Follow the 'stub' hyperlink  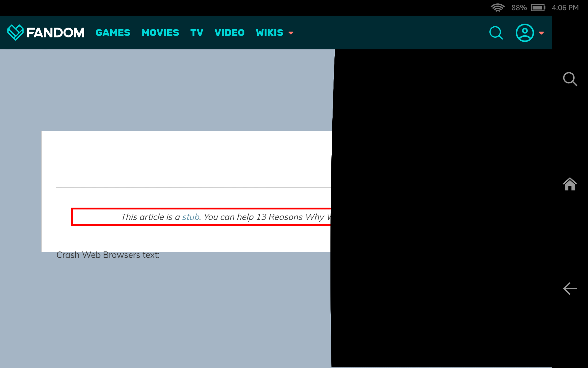point(190,217)
